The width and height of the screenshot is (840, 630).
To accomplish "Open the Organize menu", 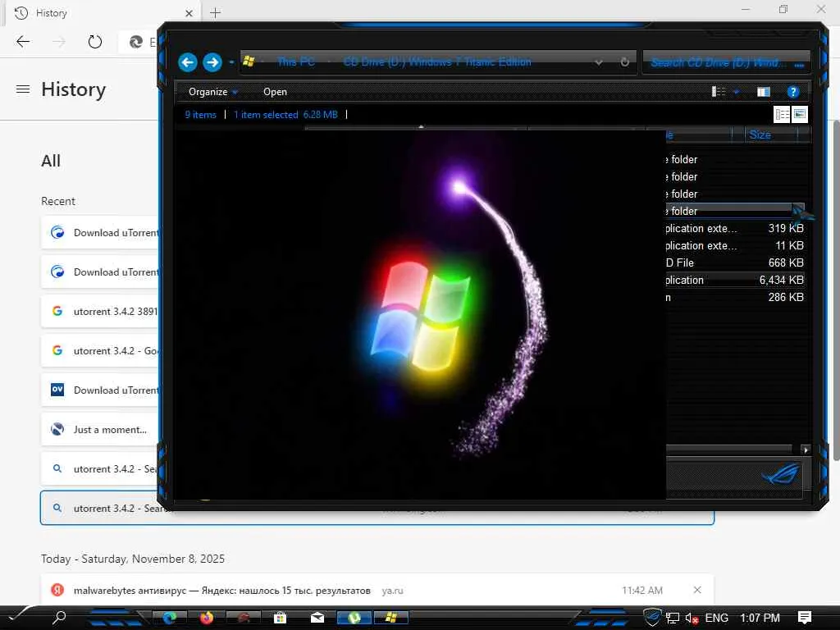I will [x=212, y=92].
